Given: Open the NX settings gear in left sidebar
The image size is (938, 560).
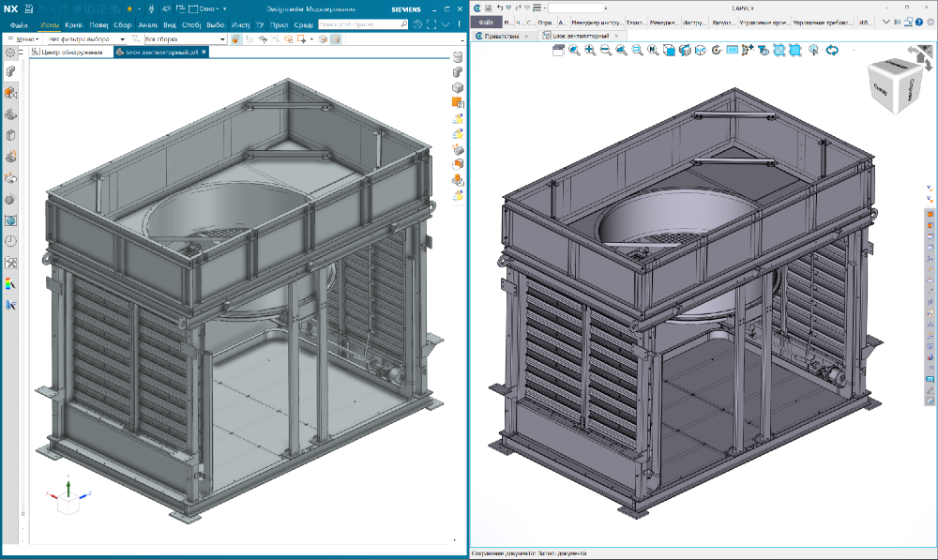Looking at the screenshot, I should [x=10, y=53].
